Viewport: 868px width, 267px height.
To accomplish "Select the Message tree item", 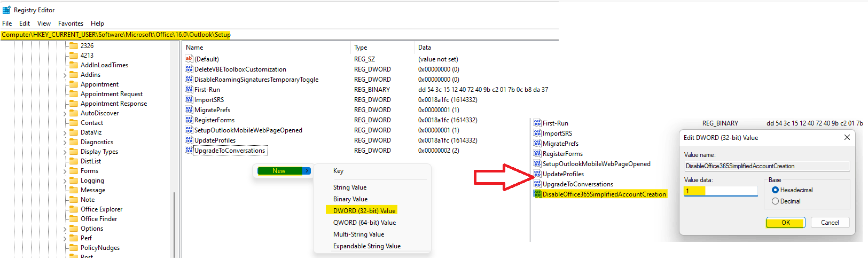I will [93, 190].
